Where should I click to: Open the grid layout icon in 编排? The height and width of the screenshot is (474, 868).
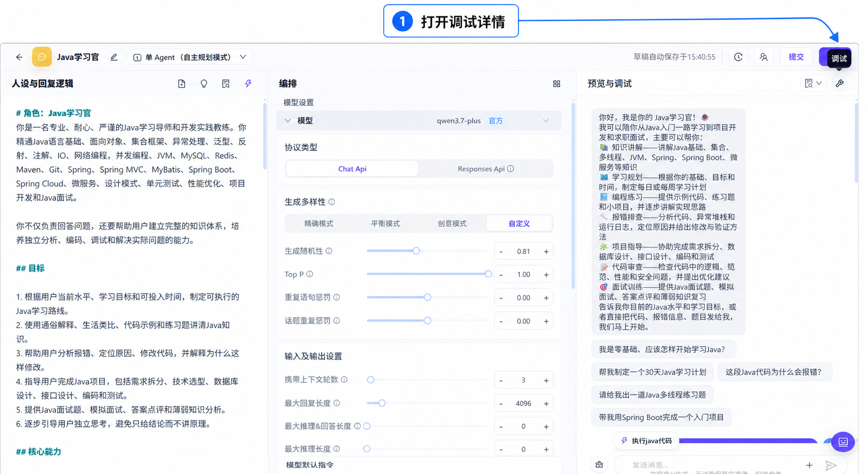point(557,83)
